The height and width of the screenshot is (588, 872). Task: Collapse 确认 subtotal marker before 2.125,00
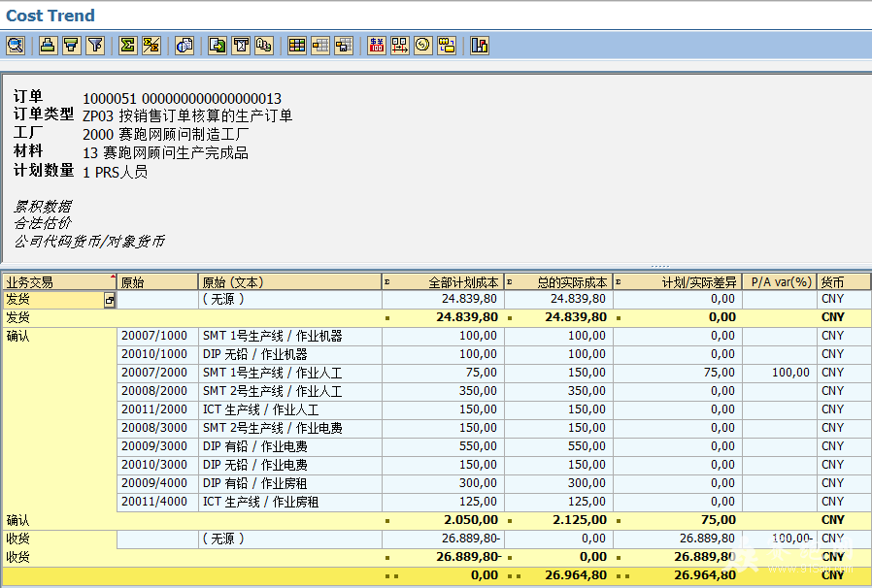(510, 521)
